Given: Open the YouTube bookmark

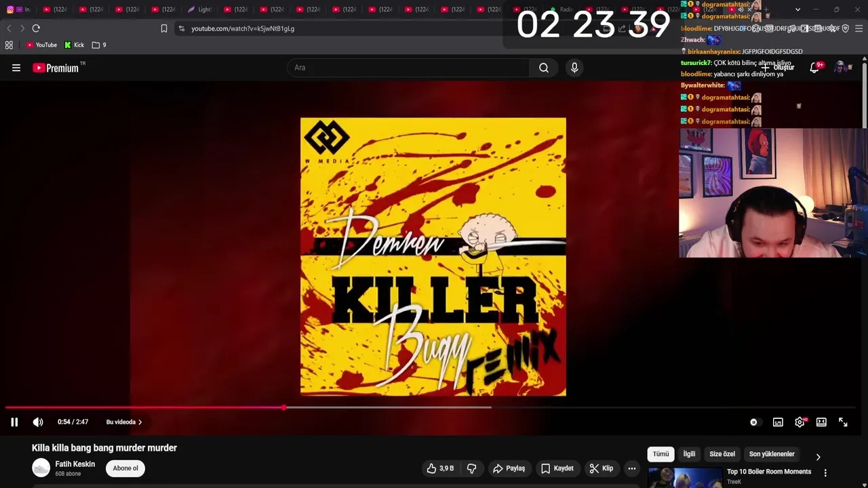Looking at the screenshot, I should [41, 45].
